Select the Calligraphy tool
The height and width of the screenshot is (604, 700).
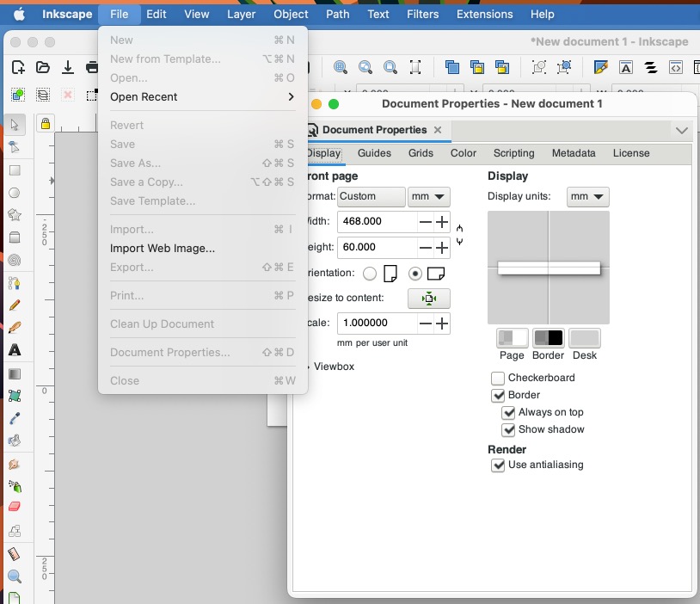coord(15,328)
